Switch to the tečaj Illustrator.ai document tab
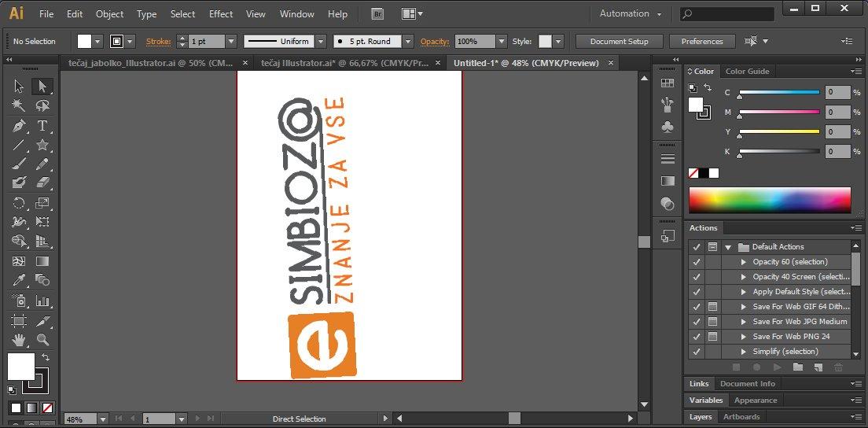This screenshot has width=868, height=428. click(345, 63)
